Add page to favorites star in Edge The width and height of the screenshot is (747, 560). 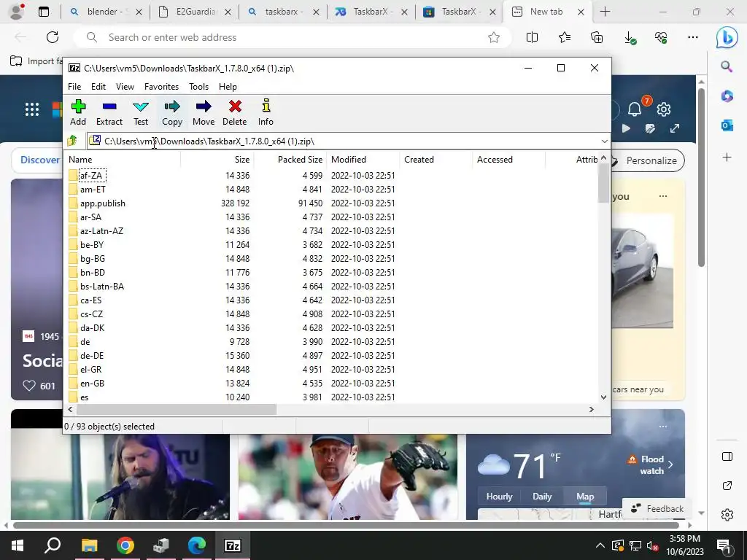(x=494, y=37)
